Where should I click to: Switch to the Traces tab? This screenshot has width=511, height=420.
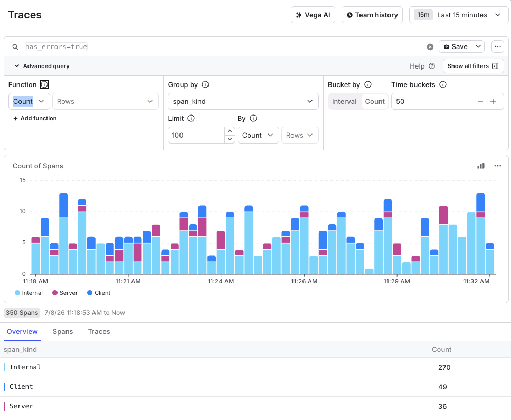(99, 332)
